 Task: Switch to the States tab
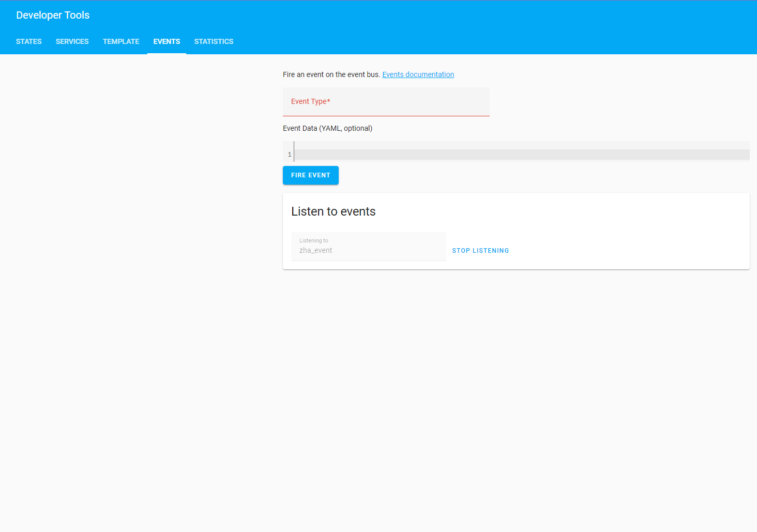29,41
